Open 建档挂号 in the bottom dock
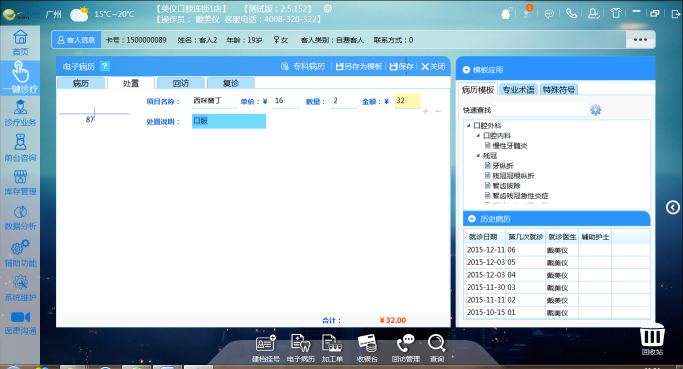683x369 pixels. 265,348
